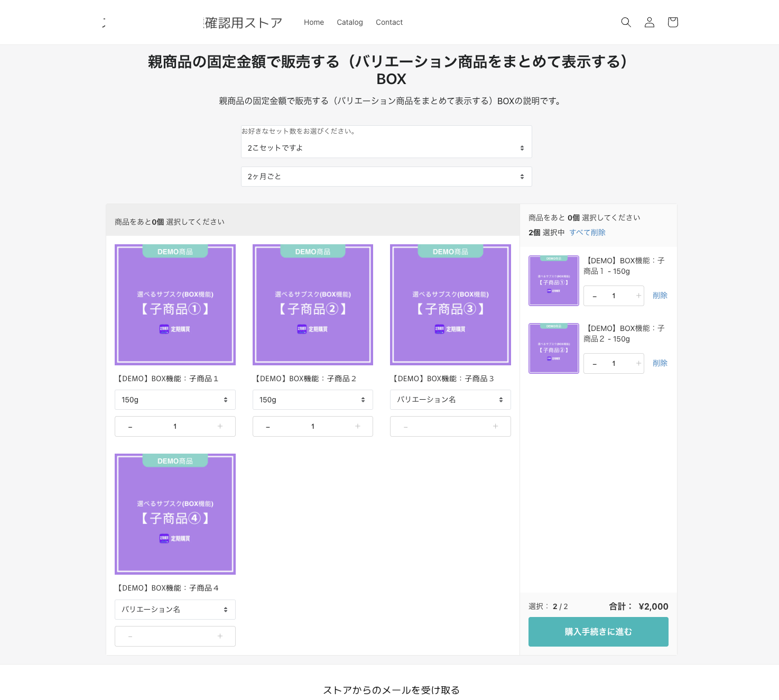Click the ストアからのメールを受け取る heading
The height and width of the screenshot is (700, 779).
click(391, 690)
